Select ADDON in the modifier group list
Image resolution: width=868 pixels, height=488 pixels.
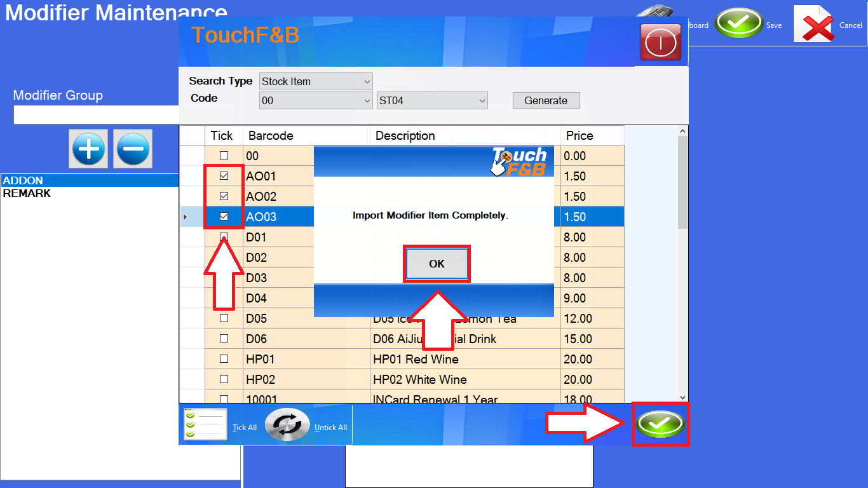tap(90, 180)
